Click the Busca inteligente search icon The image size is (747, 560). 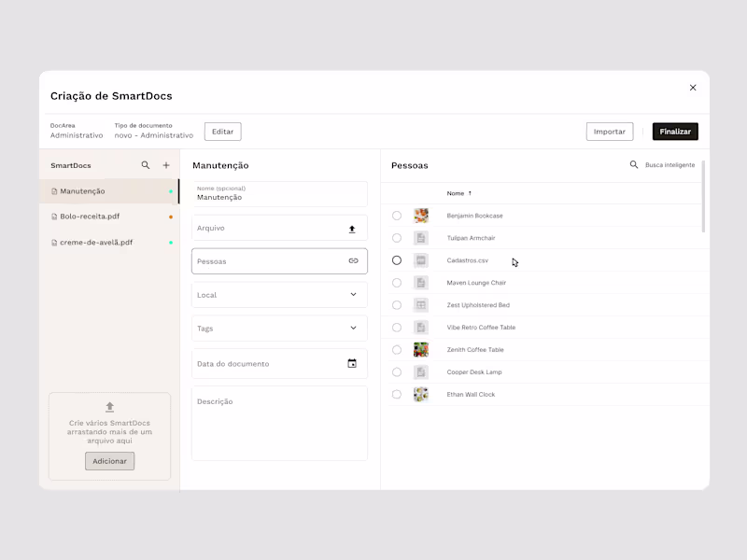[x=634, y=164]
